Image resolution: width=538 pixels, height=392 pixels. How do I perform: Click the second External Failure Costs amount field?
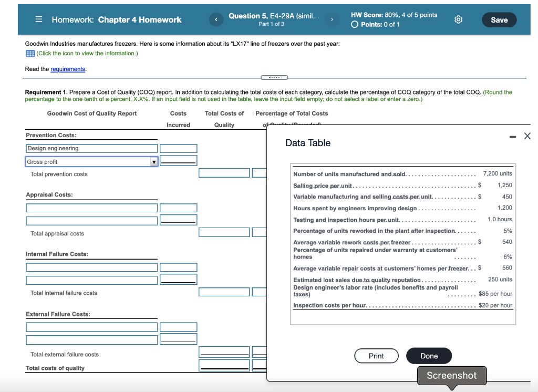point(179,339)
